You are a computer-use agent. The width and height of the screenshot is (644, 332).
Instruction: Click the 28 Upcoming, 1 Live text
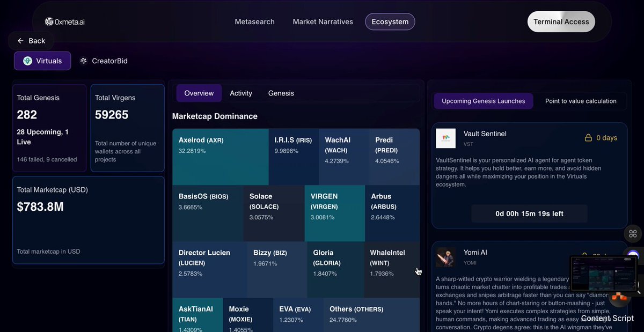click(x=42, y=137)
